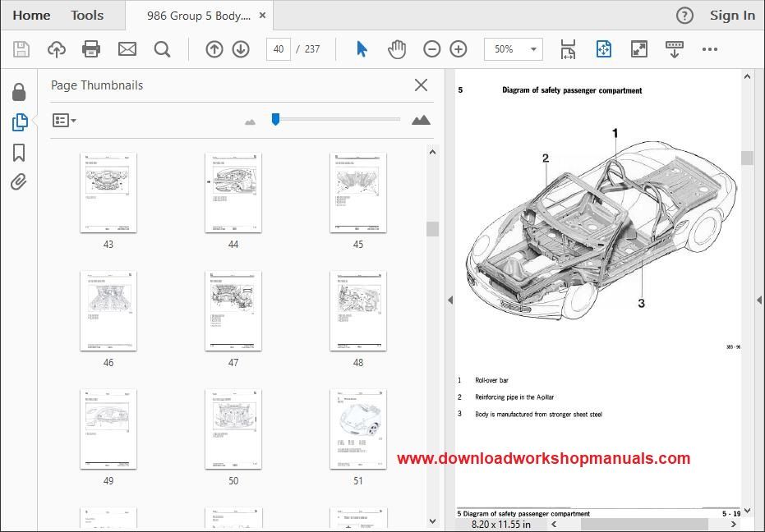Enlarge thumbnail size large mountain icon
765x532 pixels.
coord(421,120)
